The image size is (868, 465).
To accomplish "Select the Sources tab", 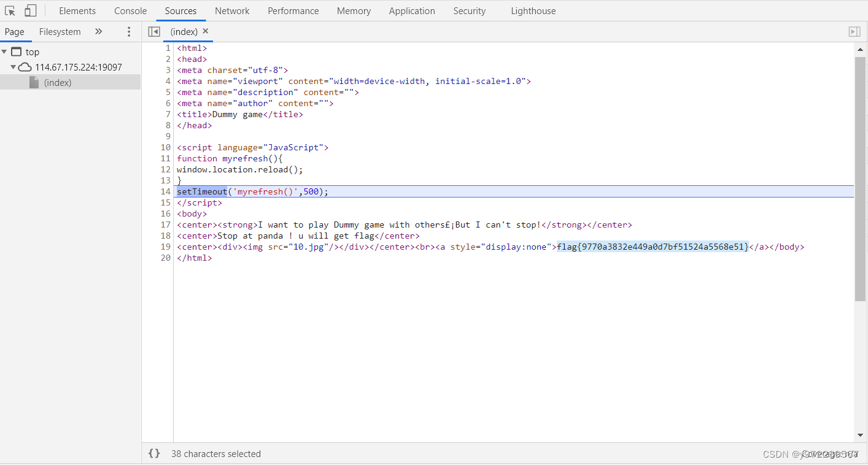I will click(180, 10).
